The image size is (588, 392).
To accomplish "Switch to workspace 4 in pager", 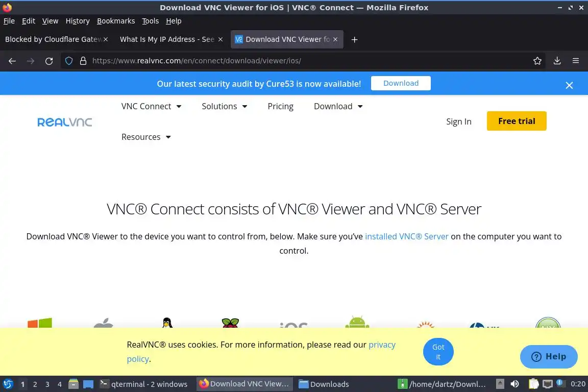I will [60, 384].
